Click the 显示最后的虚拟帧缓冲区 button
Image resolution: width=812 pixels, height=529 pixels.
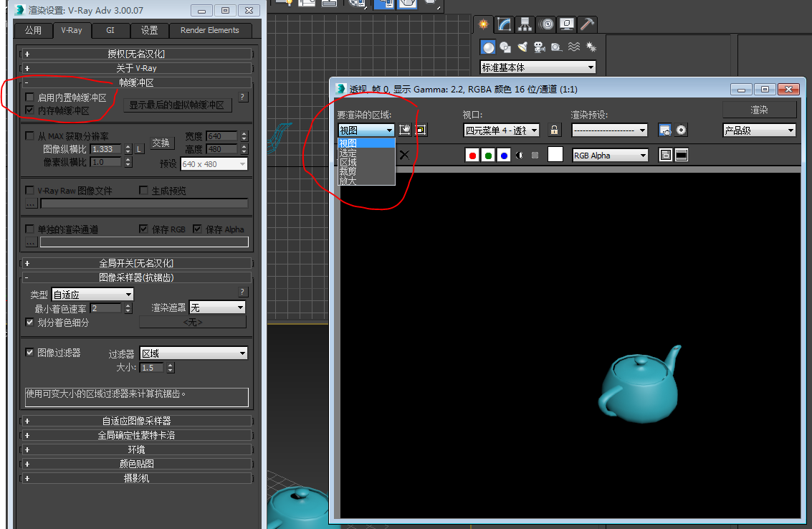(177, 105)
